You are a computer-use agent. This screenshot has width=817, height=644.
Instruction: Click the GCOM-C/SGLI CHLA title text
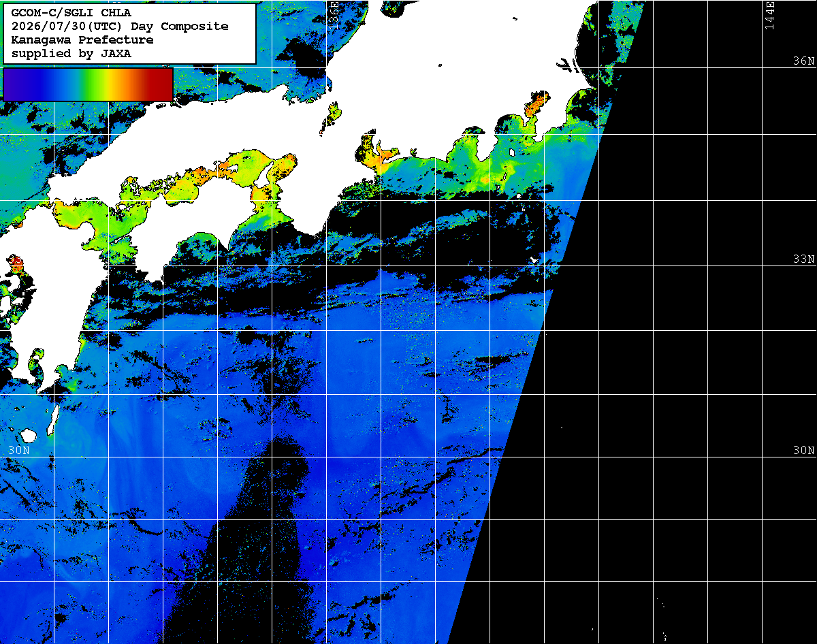[71, 12]
